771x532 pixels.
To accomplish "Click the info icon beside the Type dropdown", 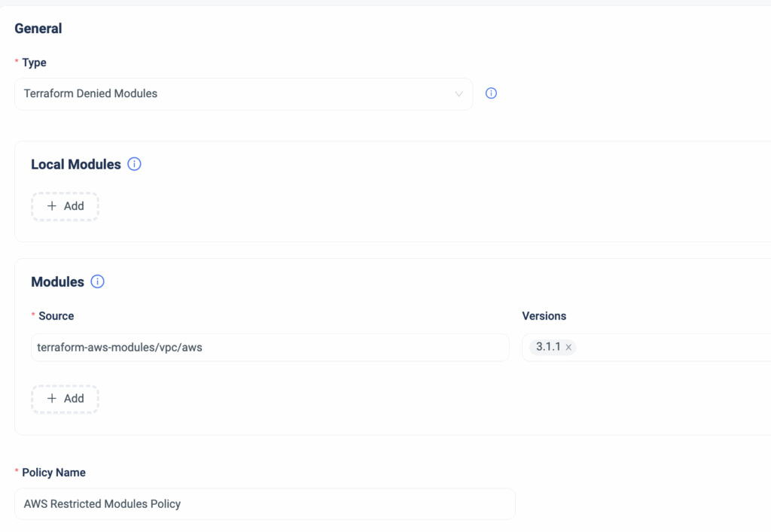I will 491,94.
